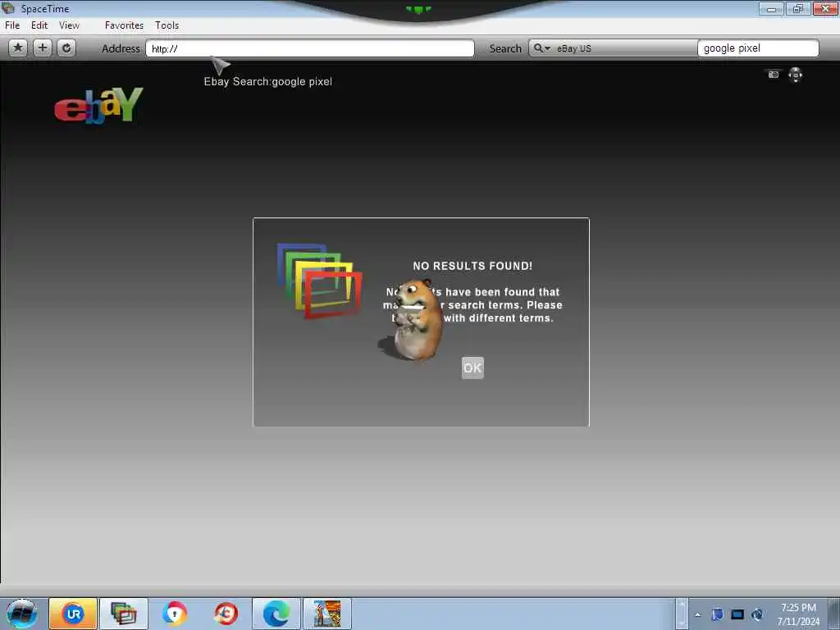Click the picture thumbnail taskbar icon
This screenshot has height=630, width=840.
pos(327,614)
